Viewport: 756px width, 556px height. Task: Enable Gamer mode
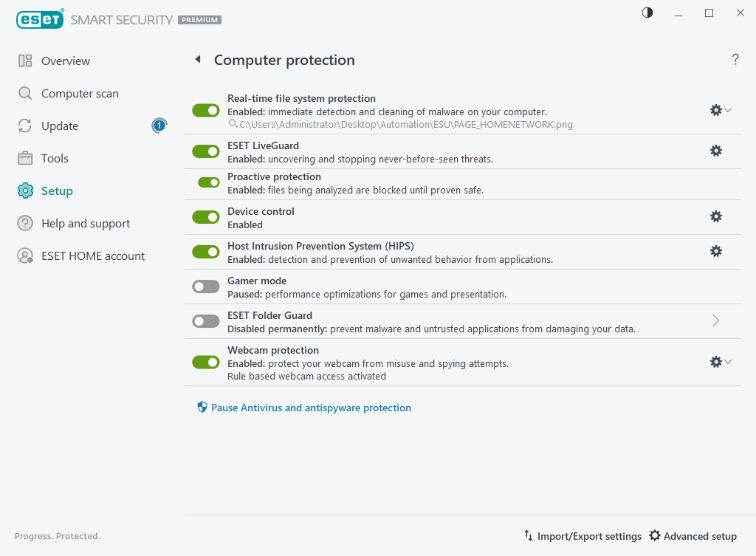pos(205,286)
